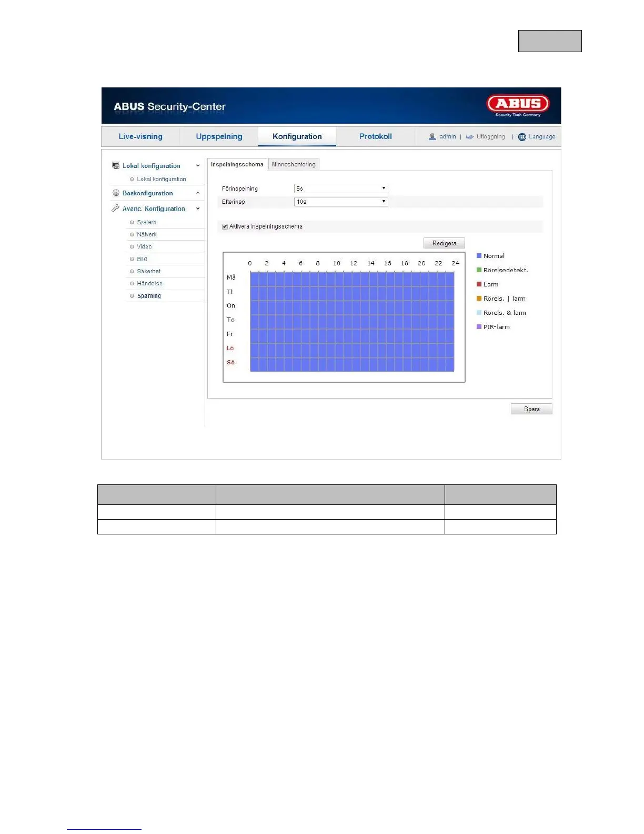Click the Baskonfiguration gear icon

116,193
